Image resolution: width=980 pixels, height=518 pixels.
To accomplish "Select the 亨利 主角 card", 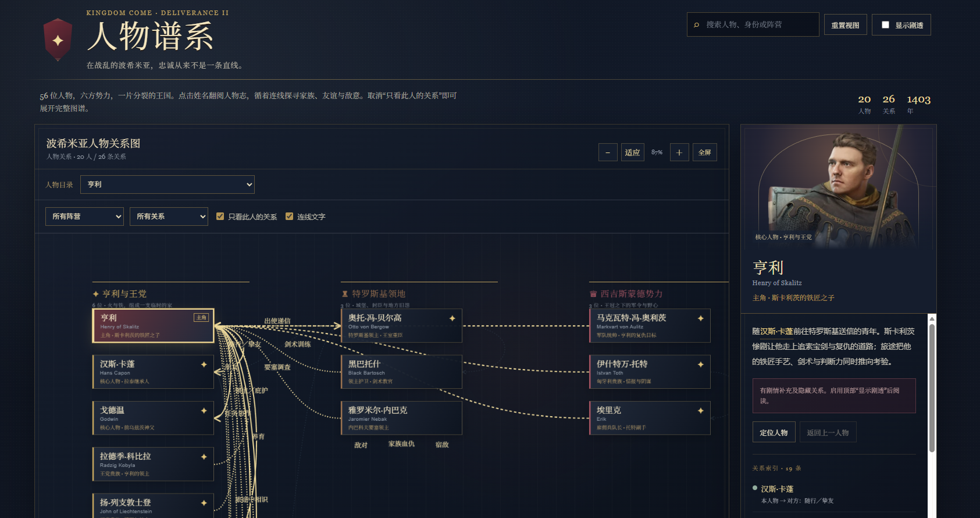I will pyautogui.click(x=153, y=325).
